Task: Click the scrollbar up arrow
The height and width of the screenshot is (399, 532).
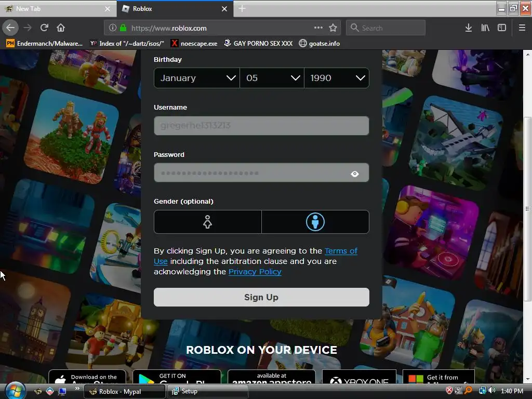Action: (527, 54)
